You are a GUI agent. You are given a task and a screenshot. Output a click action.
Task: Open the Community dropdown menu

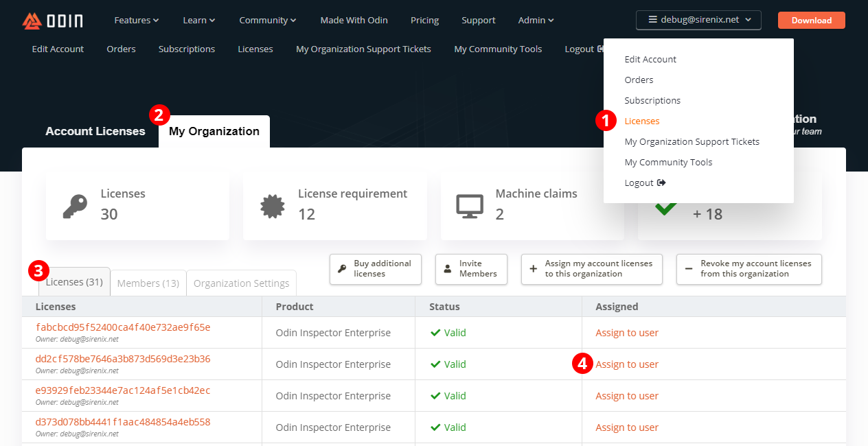pyautogui.click(x=268, y=21)
